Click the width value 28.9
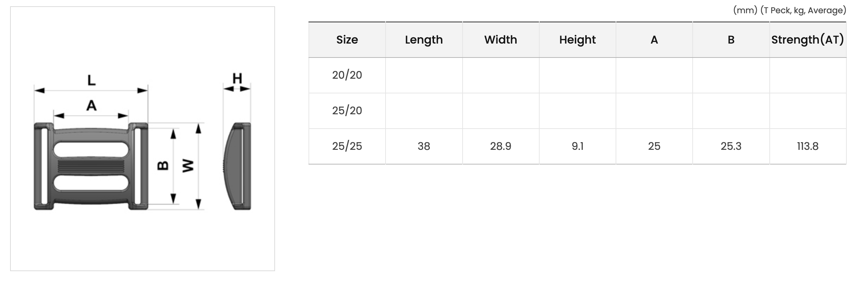 [501, 146]
